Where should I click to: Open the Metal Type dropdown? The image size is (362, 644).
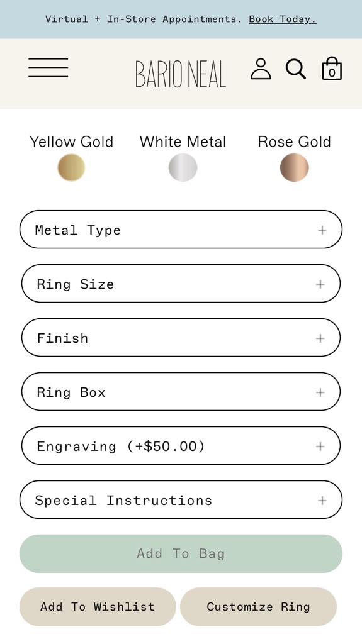pyautogui.click(x=181, y=230)
